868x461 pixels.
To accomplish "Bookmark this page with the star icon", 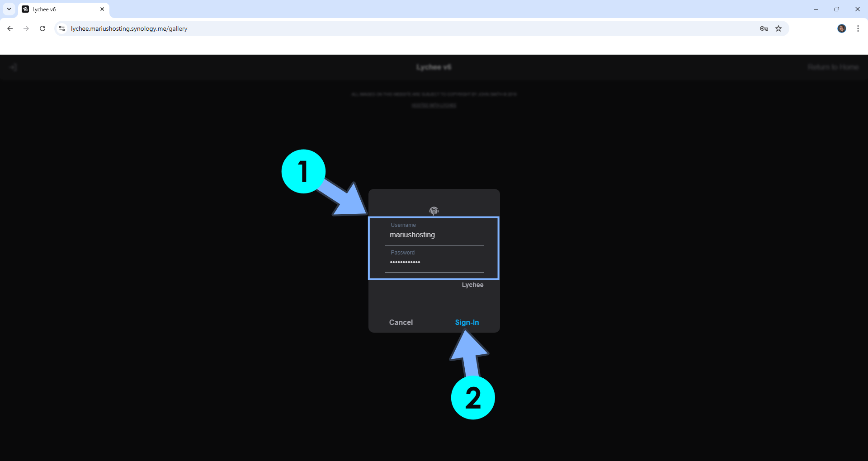I will coord(778,28).
